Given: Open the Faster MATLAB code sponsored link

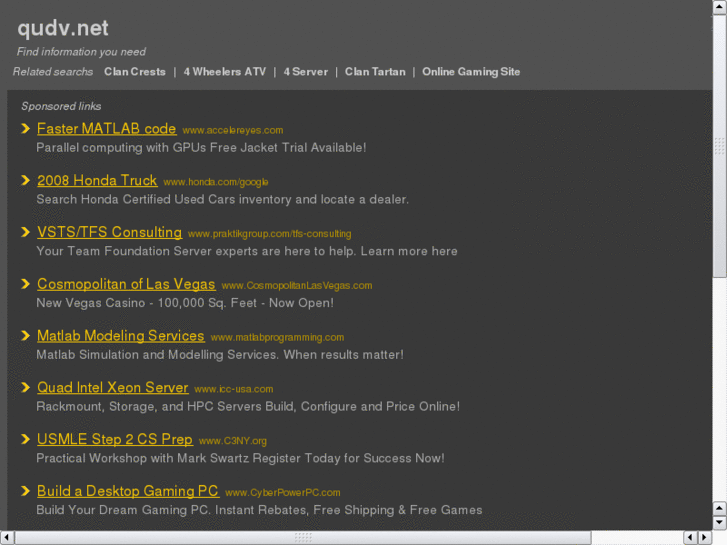Looking at the screenshot, I should click(106, 129).
